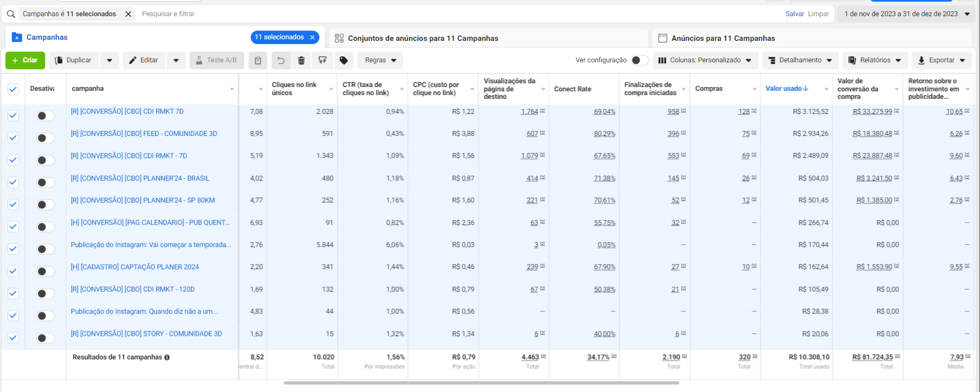Toggle the CAPTAÇÃO PLANER 2024 campaign switch
980x392 pixels.
(46, 271)
